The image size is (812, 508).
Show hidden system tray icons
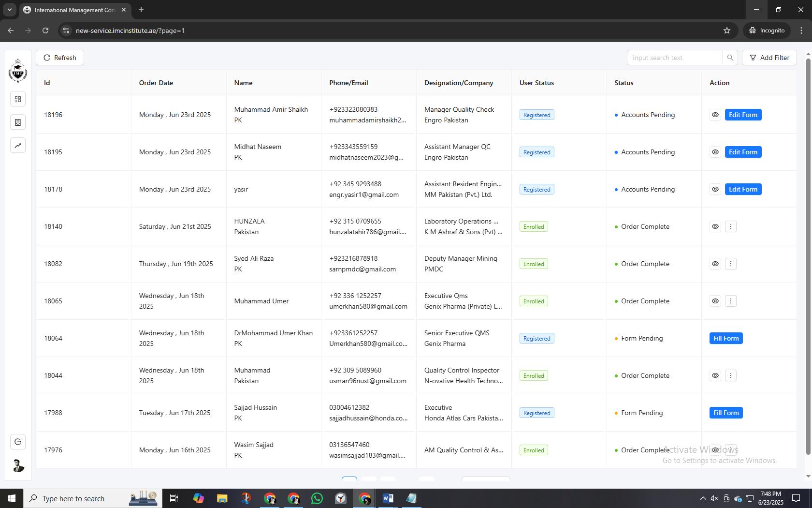tap(703, 498)
